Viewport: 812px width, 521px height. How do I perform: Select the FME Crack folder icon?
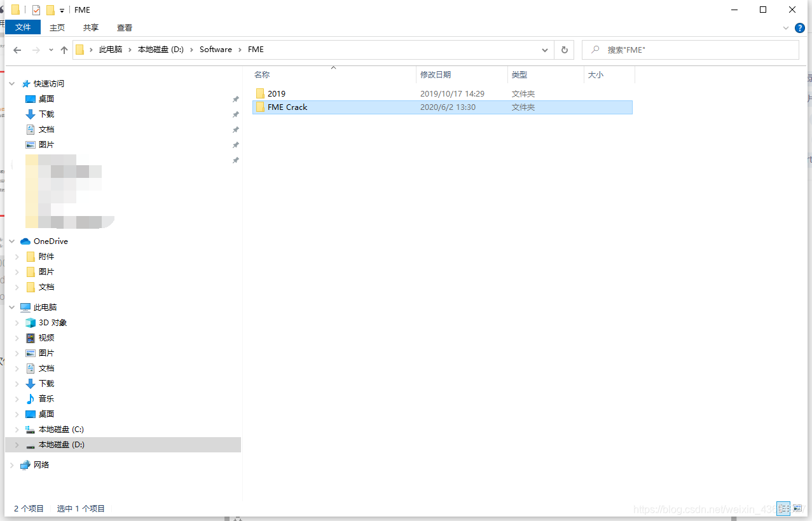260,107
